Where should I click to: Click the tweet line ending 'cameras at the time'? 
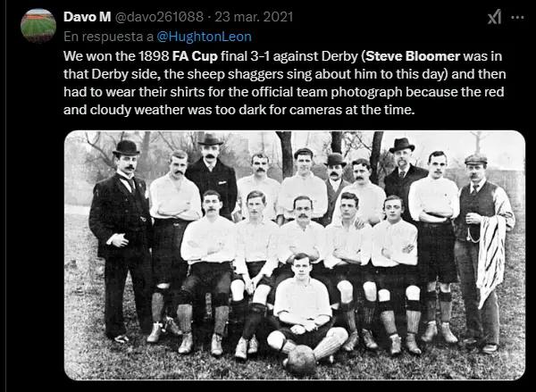coord(239,110)
